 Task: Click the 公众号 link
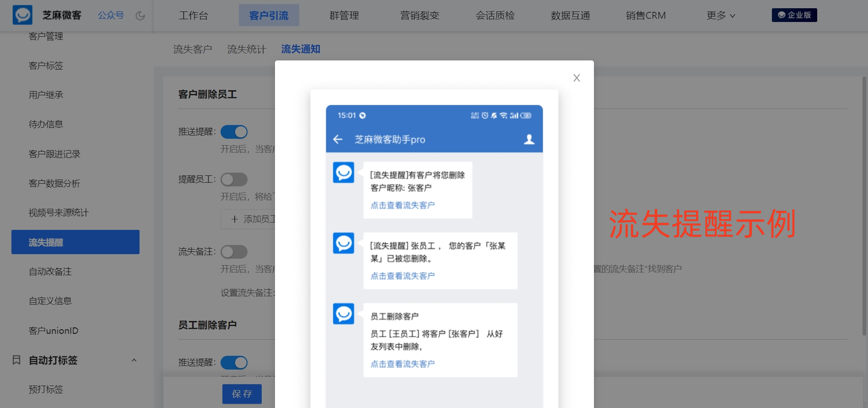click(x=111, y=16)
